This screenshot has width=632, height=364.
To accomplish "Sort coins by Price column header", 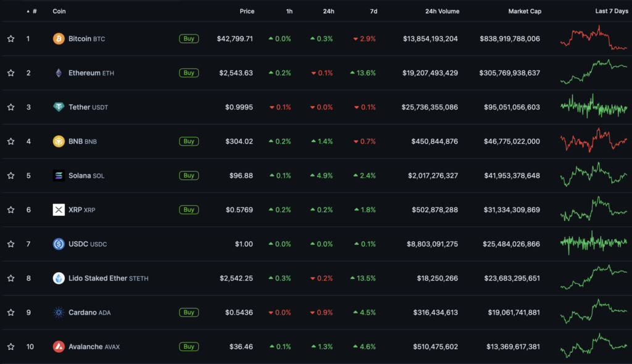I will 247,11.
